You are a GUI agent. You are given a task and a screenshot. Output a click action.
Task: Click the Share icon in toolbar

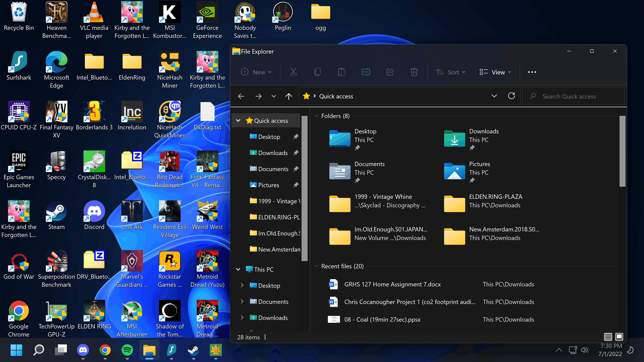point(390,72)
